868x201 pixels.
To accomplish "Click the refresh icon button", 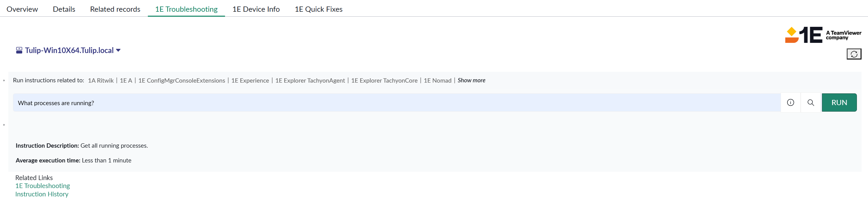I will tap(853, 54).
